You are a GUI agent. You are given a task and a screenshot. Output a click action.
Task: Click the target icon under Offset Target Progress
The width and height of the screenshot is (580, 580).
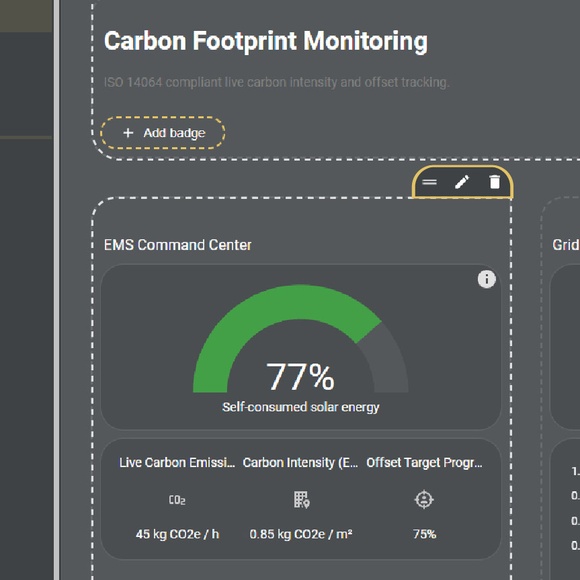point(424,500)
